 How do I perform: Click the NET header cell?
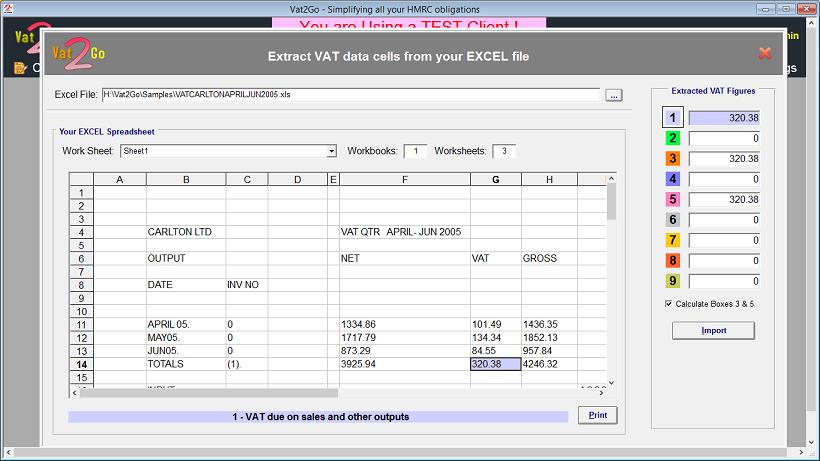click(x=405, y=258)
